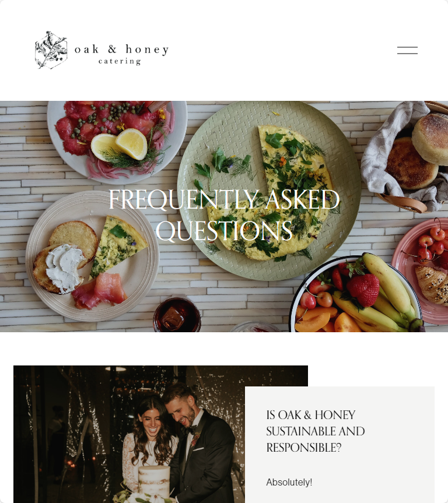This screenshot has width=448, height=503.
Task: Click the lemon halves on the salmon plate
Action: point(119,146)
